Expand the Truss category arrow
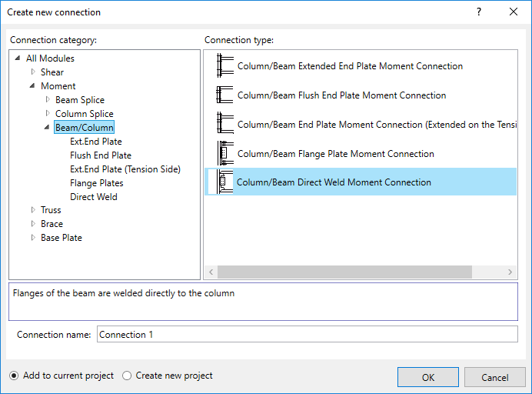This screenshot has height=394, width=532. 33,210
